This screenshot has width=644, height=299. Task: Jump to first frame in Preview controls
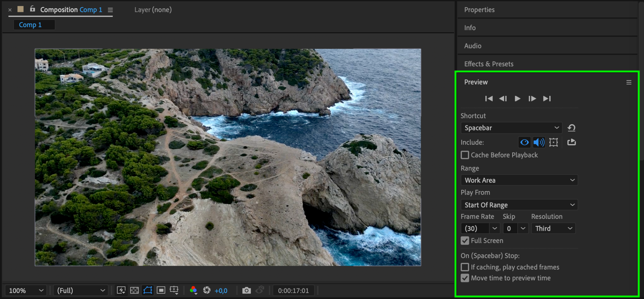coord(489,99)
